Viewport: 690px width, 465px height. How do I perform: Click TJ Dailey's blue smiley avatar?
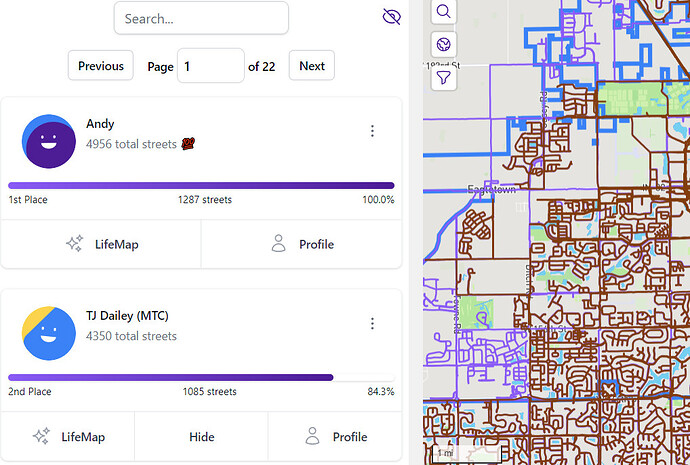[x=49, y=333]
